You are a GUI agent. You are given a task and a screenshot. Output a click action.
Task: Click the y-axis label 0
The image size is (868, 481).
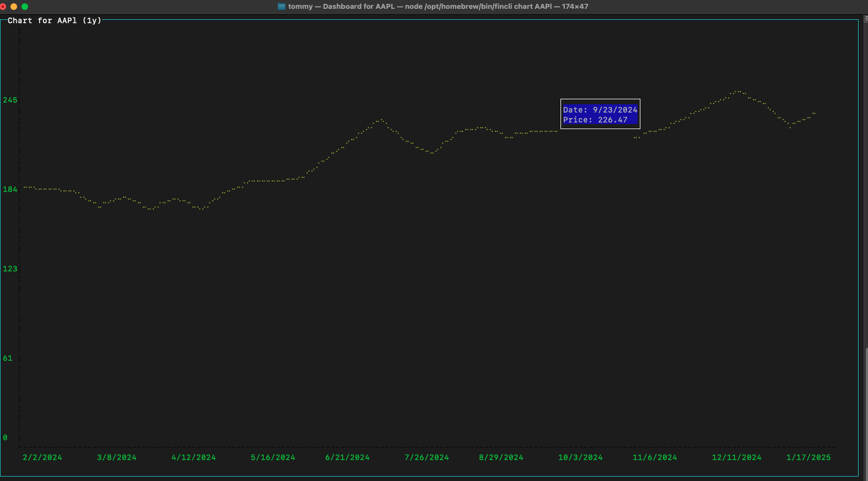coord(5,437)
